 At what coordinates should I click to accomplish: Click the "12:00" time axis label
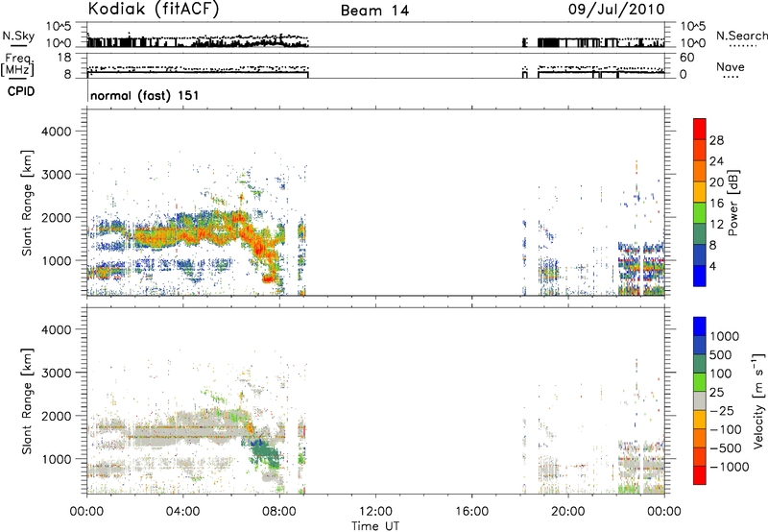coord(375,512)
